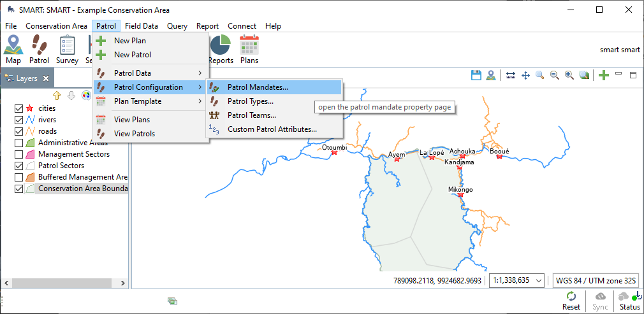Expand the Plan Template submenu

pos(150,101)
